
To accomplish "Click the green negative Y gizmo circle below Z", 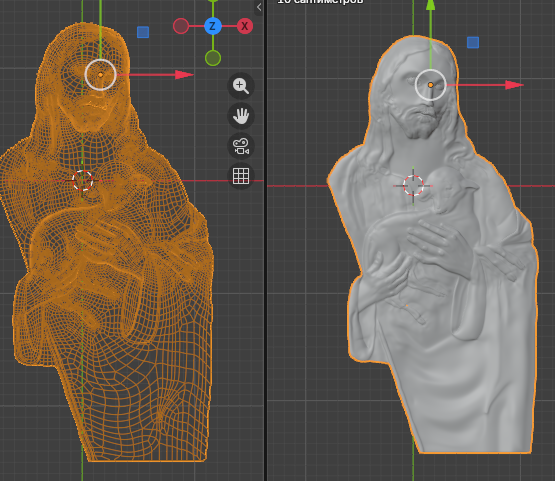I will click(x=213, y=58).
